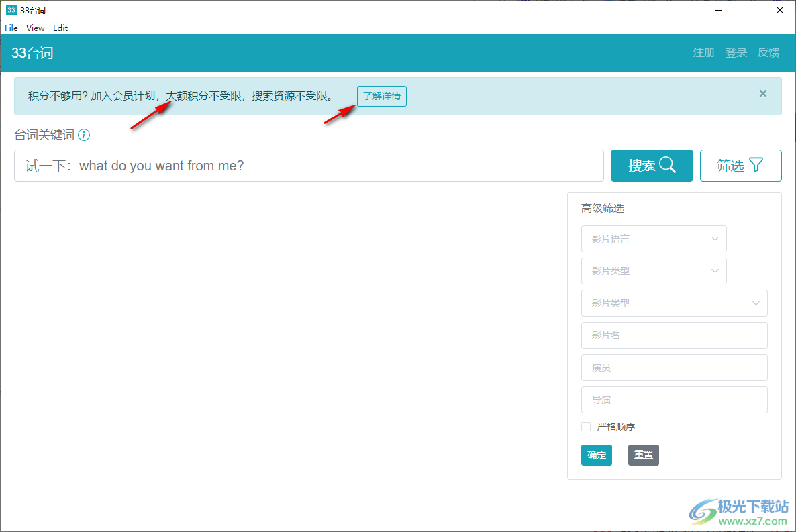
Task: Open the Edit menu
Action: pos(60,28)
